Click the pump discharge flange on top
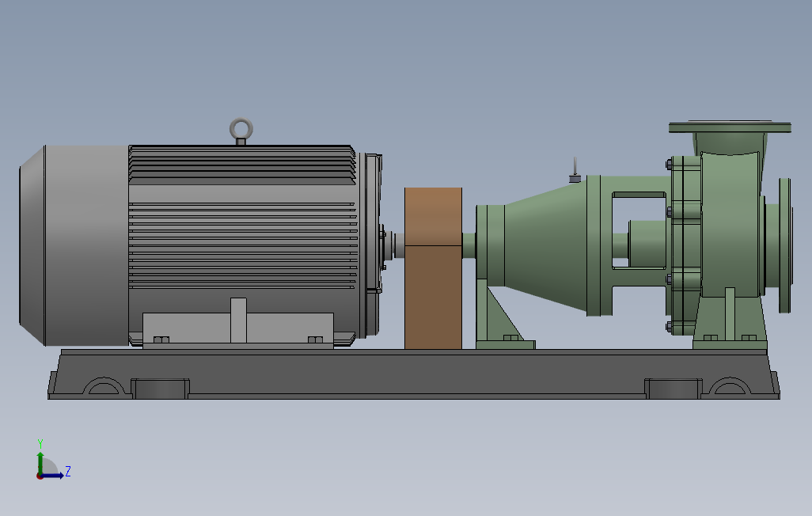 [x=730, y=127]
